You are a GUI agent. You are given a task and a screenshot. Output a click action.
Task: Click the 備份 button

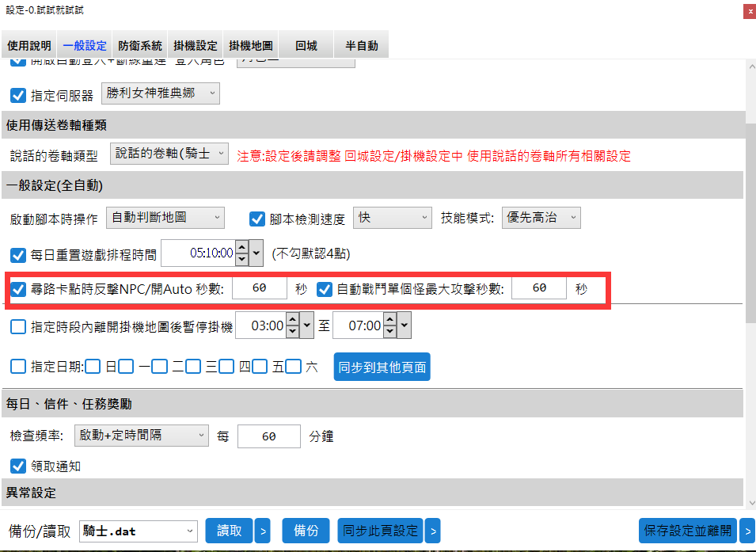click(306, 531)
